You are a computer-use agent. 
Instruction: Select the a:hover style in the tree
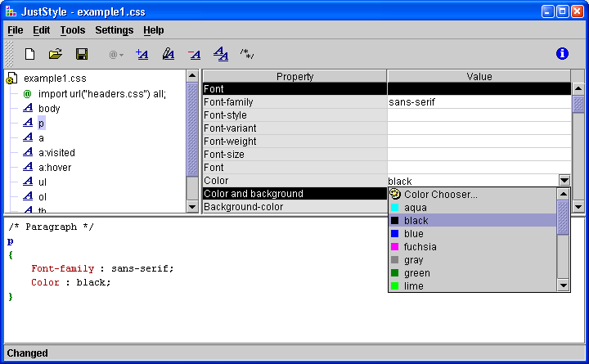(x=54, y=168)
